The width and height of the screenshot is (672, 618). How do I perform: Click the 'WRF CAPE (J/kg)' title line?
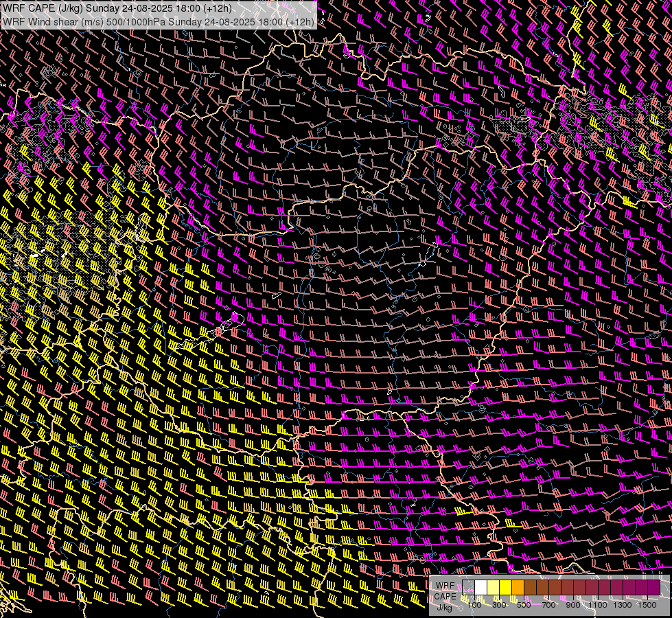117,8
